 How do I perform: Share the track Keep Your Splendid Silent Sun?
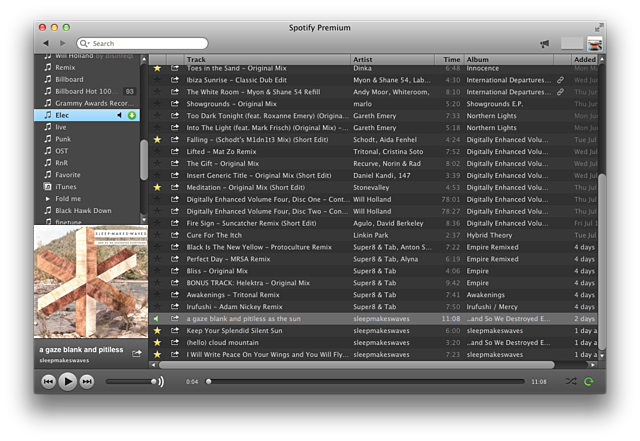pyautogui.click(x=175, y=330)
